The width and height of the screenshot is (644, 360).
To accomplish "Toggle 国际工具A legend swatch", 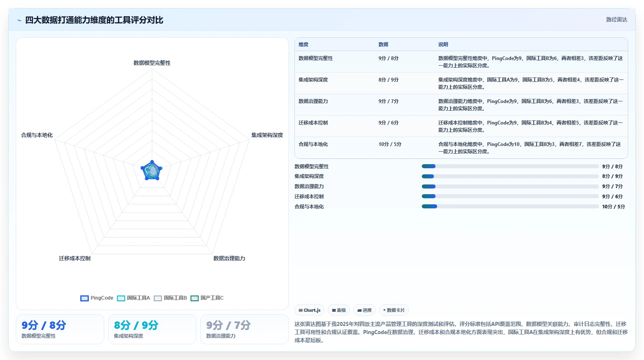I will point(121,298).
